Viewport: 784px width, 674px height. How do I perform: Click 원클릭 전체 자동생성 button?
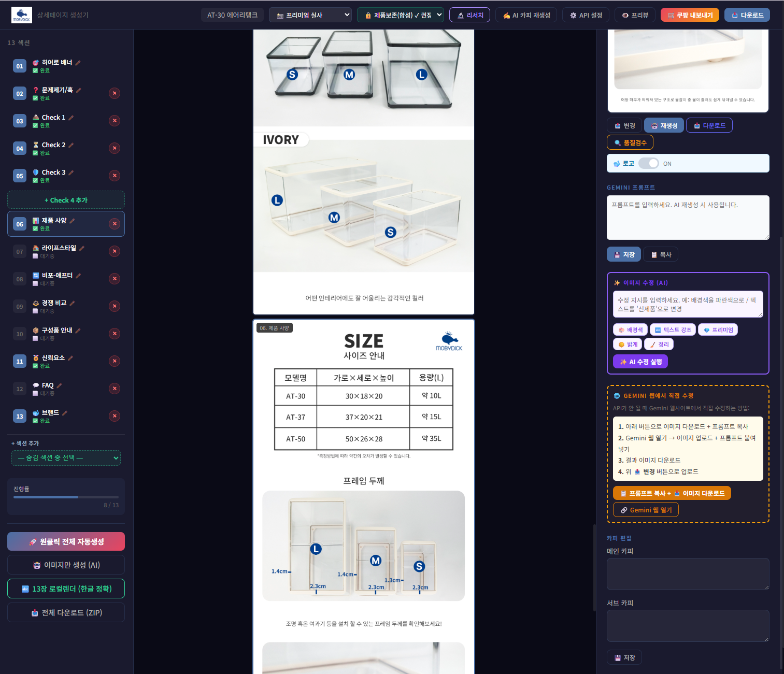[x=66, y=541]
